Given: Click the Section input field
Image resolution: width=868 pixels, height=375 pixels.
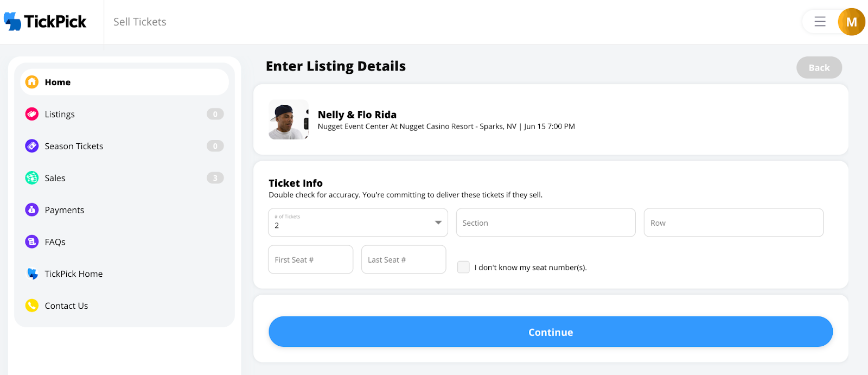Looking at the screenshot, I should [x=546, y=223].
